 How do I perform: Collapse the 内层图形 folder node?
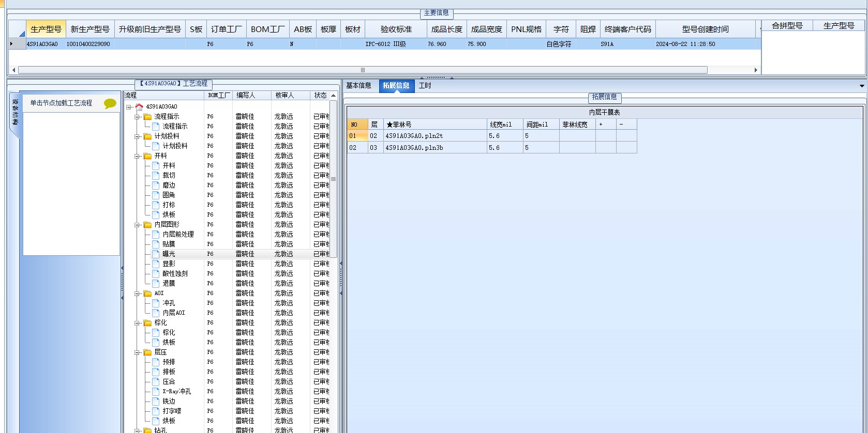click(x=137, y=225)
